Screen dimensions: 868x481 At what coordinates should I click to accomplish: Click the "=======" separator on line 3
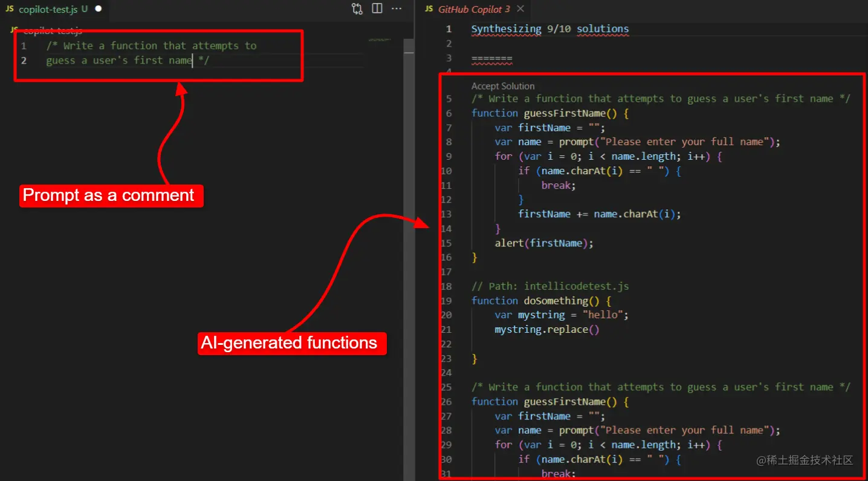(x=491, y=58)
